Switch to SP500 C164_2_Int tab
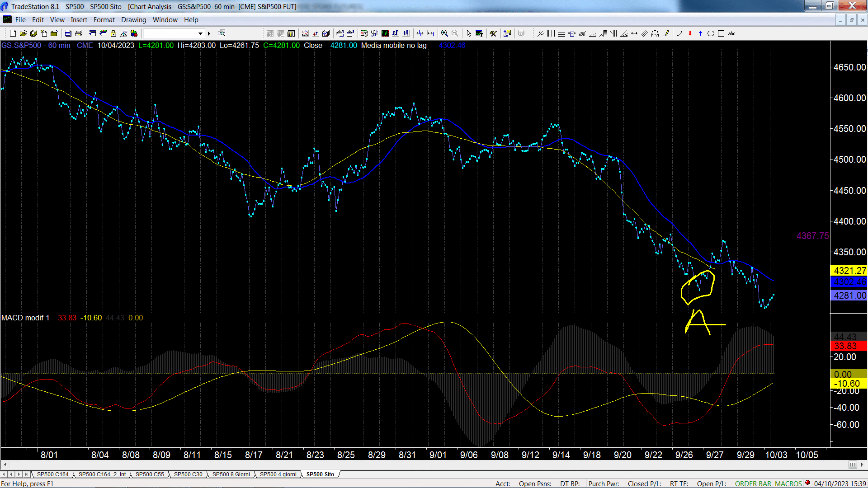This screenshot has height=488, width=868. coord(102,474)
